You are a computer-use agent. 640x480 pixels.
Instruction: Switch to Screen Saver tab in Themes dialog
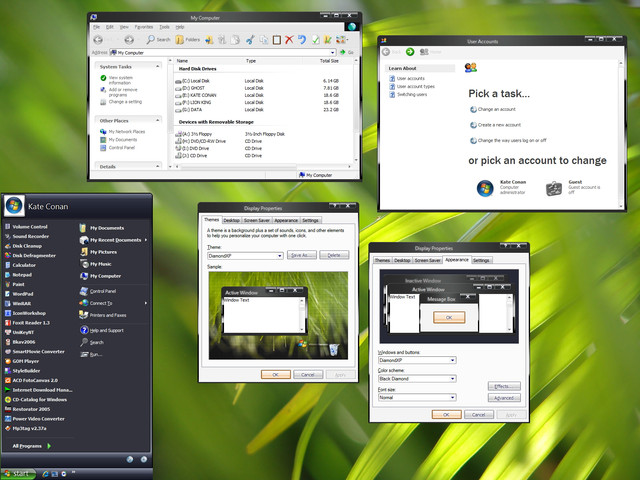click(x=256, y=220)
